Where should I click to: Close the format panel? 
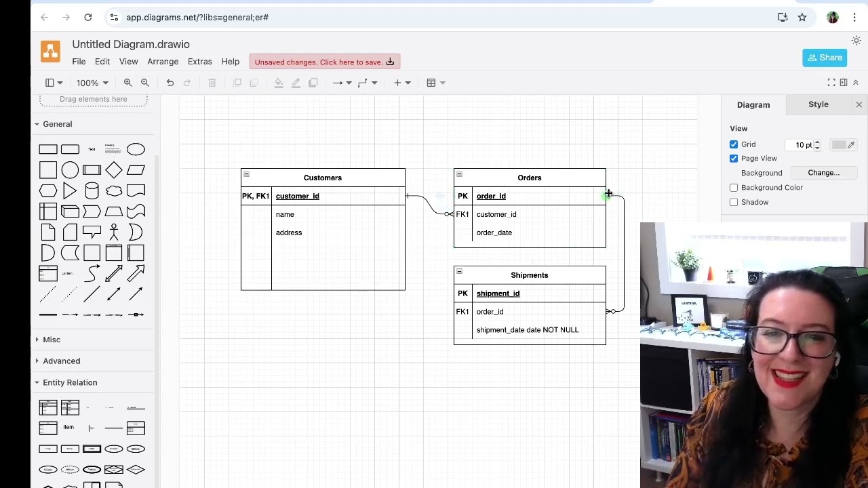click(859, 104)
